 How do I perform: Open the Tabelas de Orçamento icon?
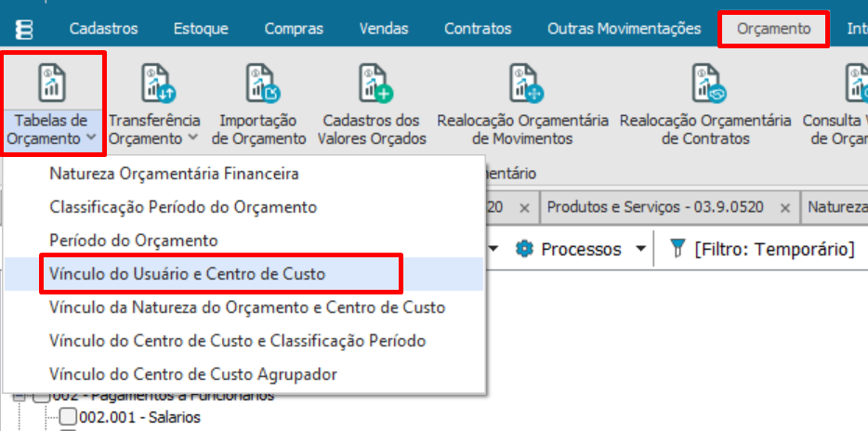coord(52,83)
